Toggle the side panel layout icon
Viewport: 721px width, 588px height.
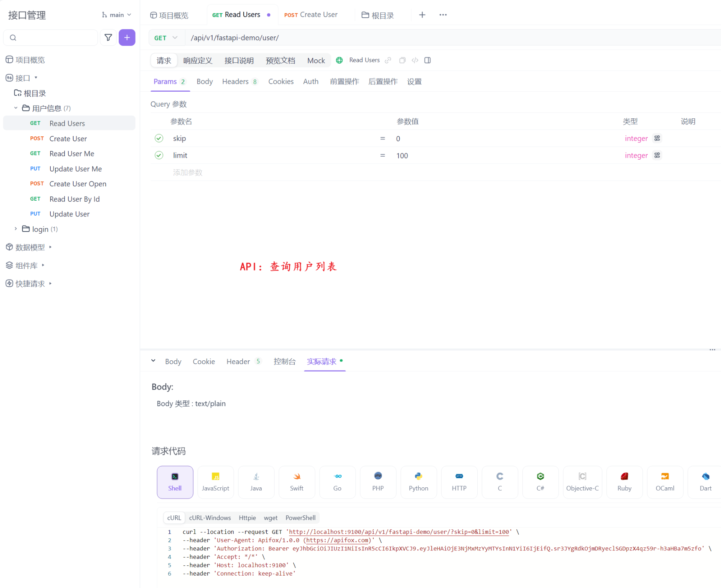[427, 60]
